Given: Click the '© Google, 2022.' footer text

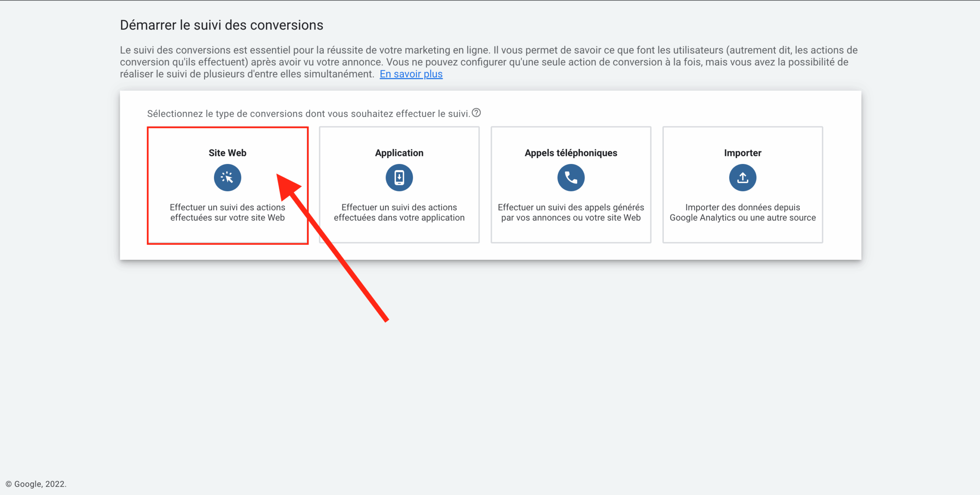Looking at the screenshot, I should tap(36, 484).
